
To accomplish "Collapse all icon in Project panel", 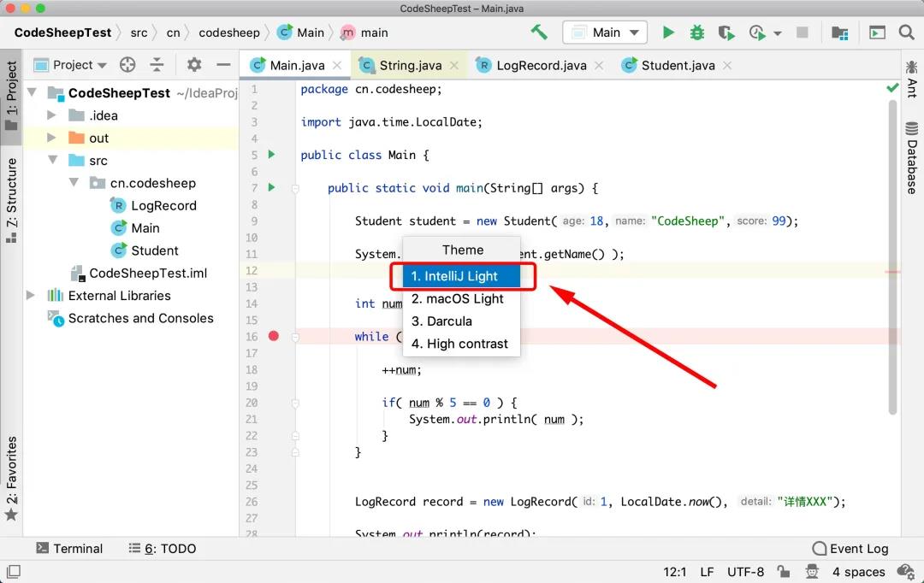I will pos(157,65).
